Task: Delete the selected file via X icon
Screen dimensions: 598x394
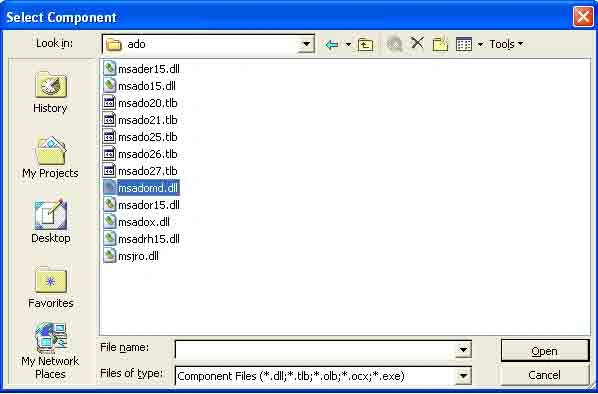Action: pos(417,43)
